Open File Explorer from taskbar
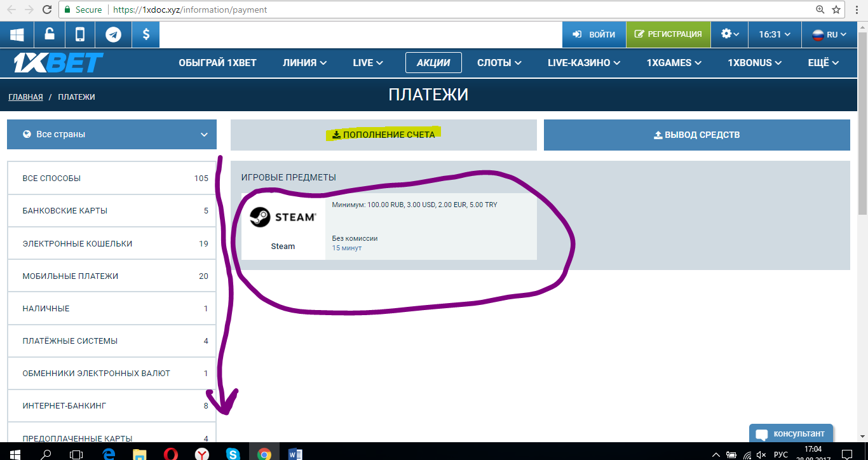 140,454
